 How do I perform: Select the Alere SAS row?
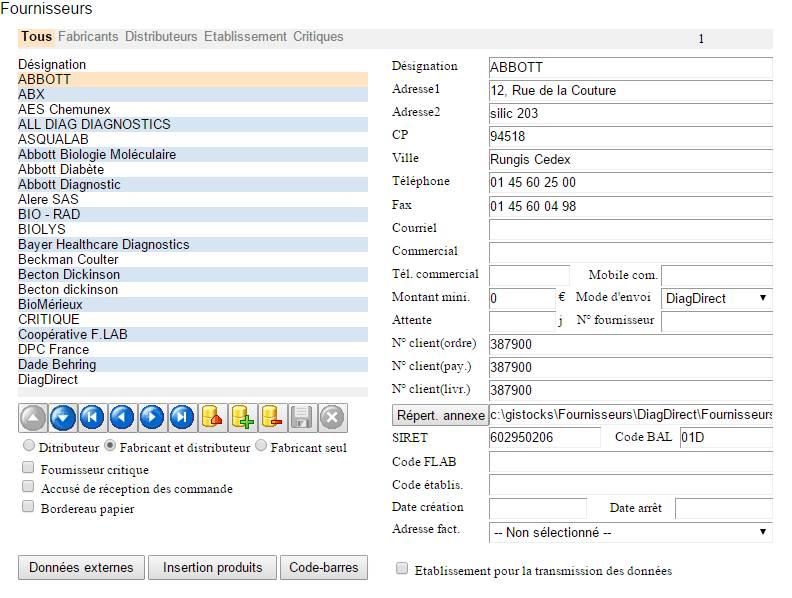pos(193,200)
